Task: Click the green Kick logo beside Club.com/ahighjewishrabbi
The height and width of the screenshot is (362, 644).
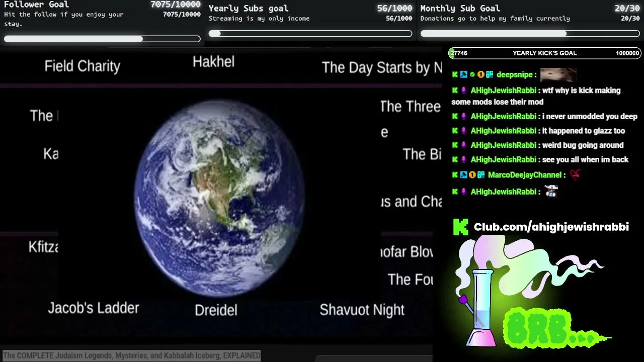Action: click(x=460, y=227)
